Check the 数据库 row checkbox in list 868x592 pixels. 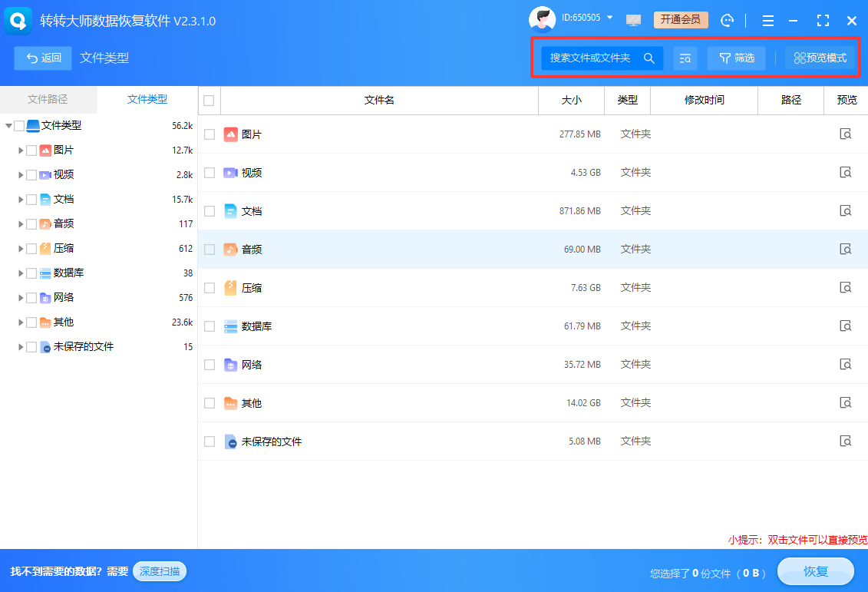coord(210,326)
